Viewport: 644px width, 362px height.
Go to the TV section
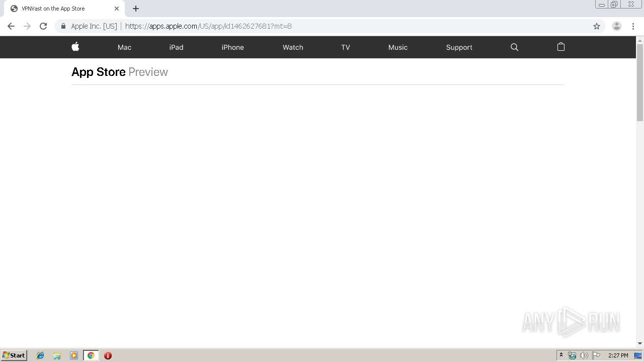click(x=345, y=47)
